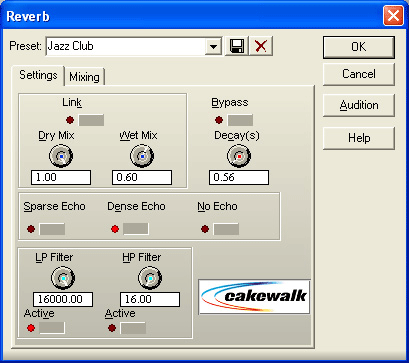409x363 pixels.
Task: Save preset with the floppy disk icon
Action: [237, 46]
